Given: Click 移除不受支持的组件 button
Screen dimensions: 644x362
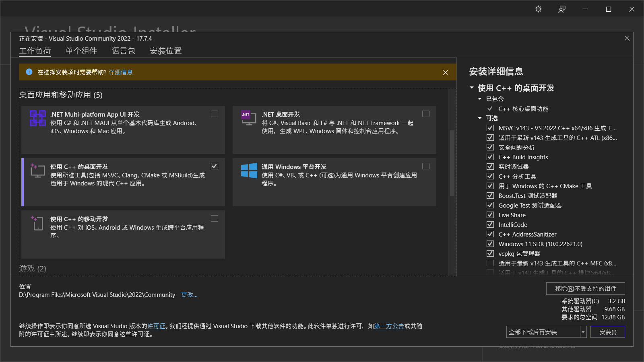Looking at the screenshot, I should pyautogui.click(x=586, y=288).
